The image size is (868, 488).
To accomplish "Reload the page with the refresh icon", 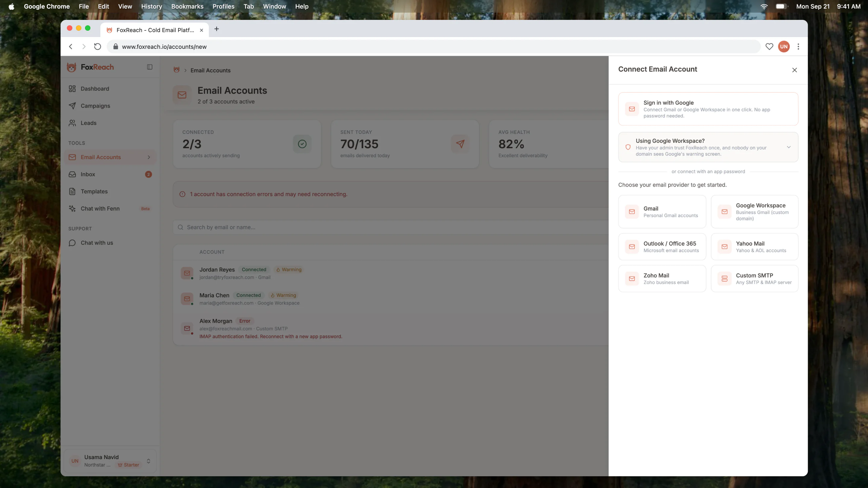I will coord(97,47).
